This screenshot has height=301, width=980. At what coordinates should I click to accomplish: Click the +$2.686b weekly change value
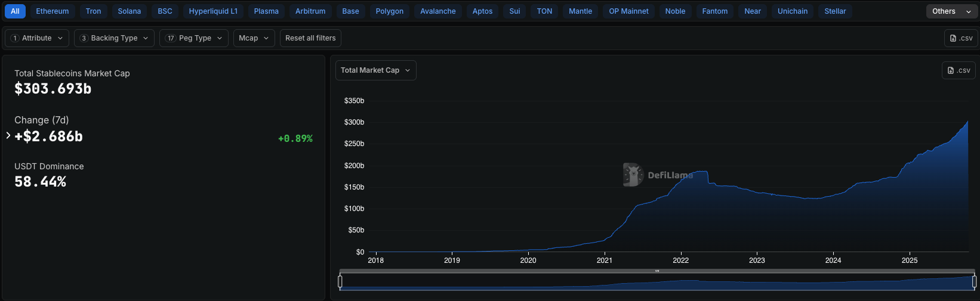pos(48,136)
